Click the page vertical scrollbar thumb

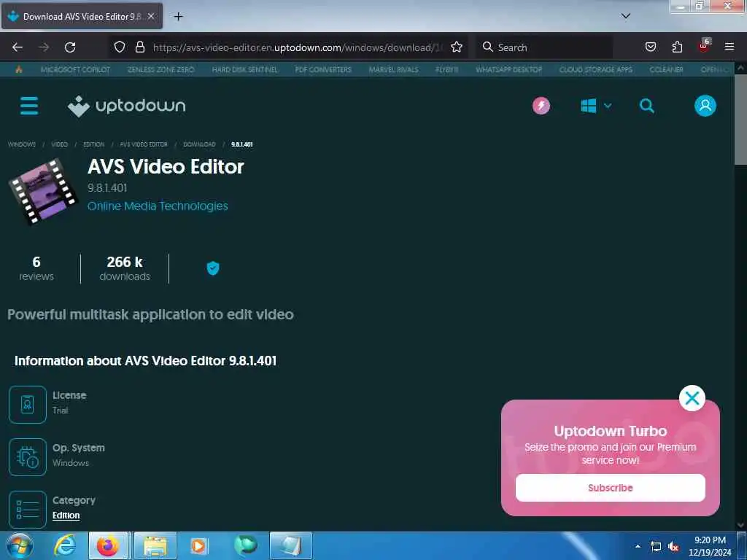(740, 120)
